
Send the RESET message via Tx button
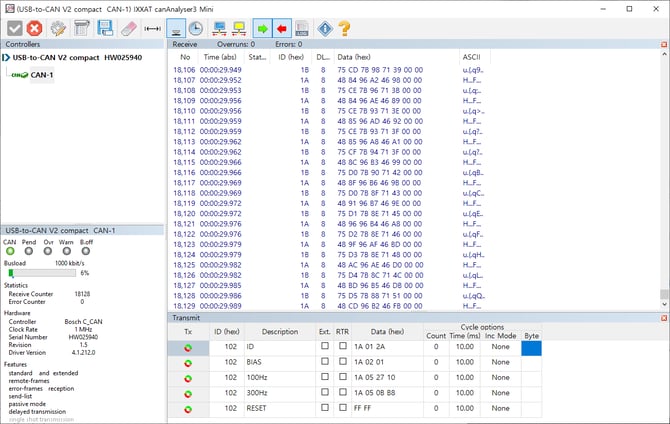coord(187,409)
